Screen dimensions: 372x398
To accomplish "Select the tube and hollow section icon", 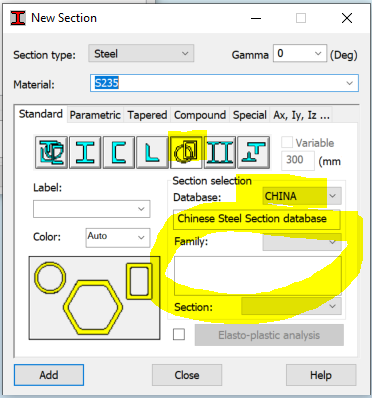I will [186, 152].
